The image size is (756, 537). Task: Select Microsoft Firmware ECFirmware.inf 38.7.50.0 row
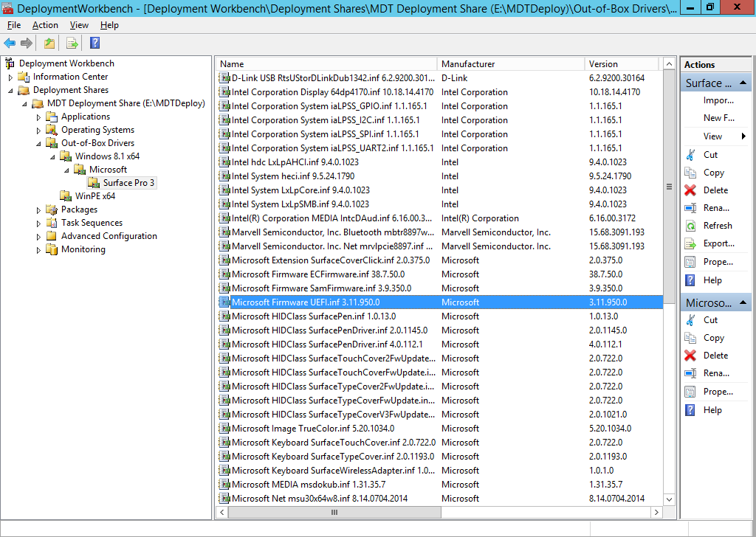coord(440,274)
